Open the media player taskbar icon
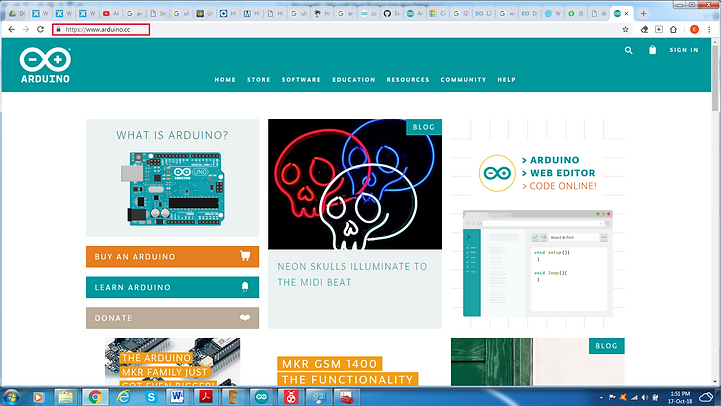 tap(38, 397)
